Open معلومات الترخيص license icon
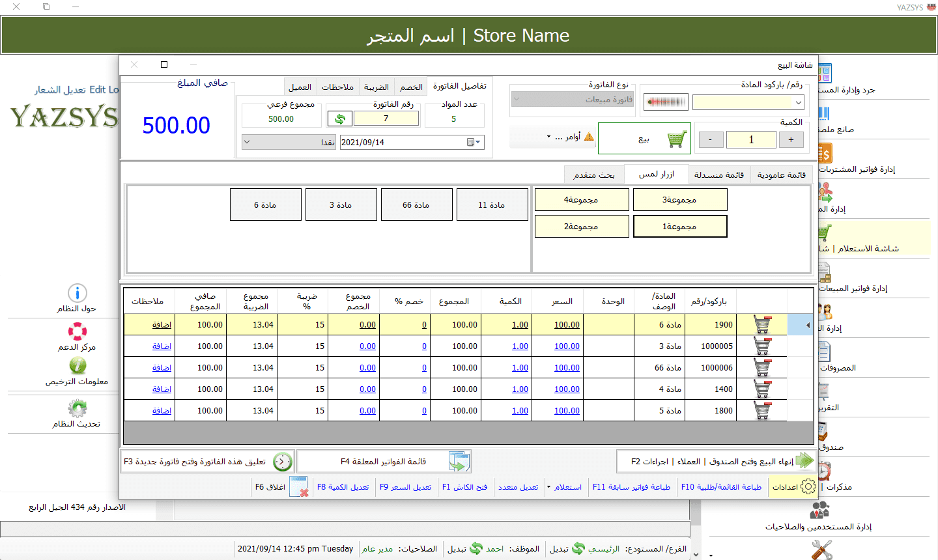The image size is (938, 560). tap(78, 366)
